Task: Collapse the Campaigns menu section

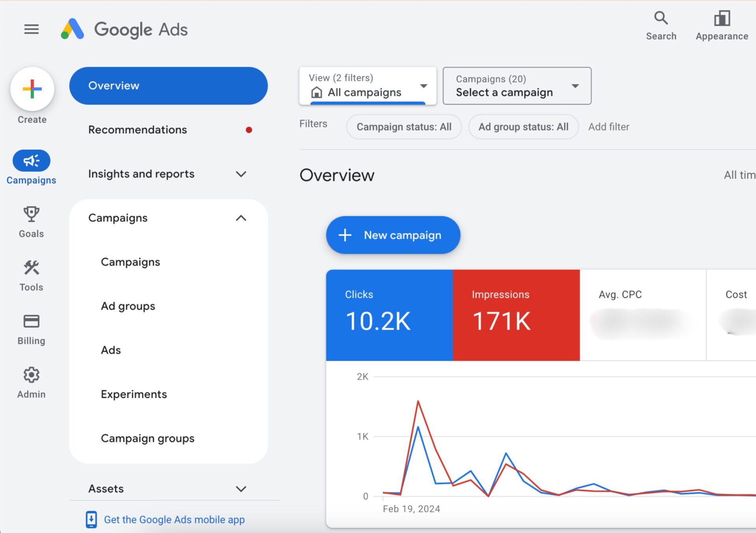Action: 242,218
